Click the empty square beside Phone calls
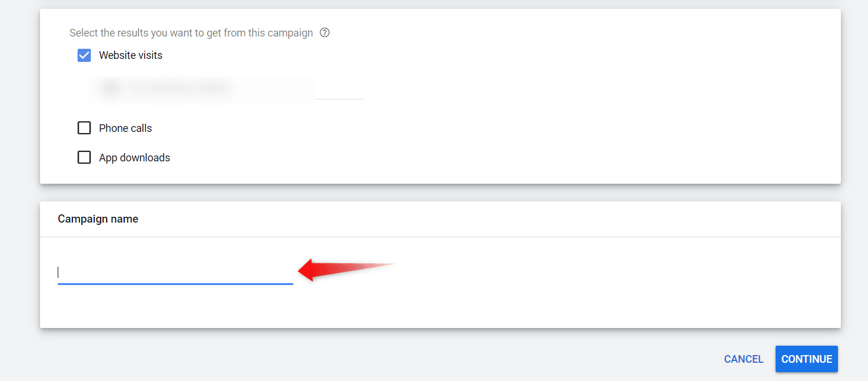 coord(84,128)
